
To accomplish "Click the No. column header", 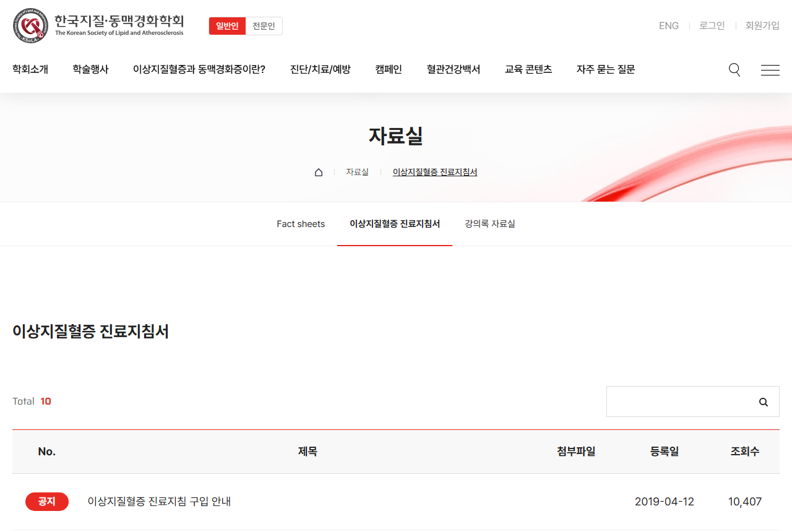I will tap(47, 452).
